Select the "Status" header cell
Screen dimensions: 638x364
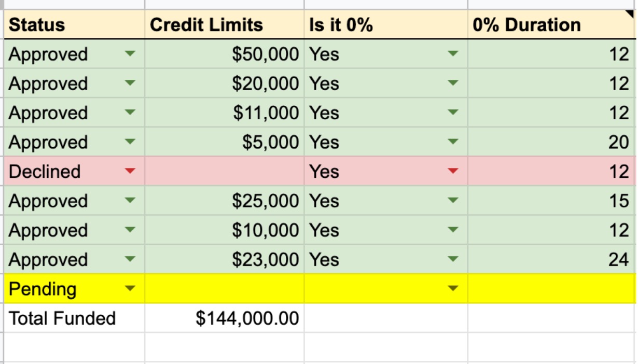pyautogui.click(x=74, y=25)
